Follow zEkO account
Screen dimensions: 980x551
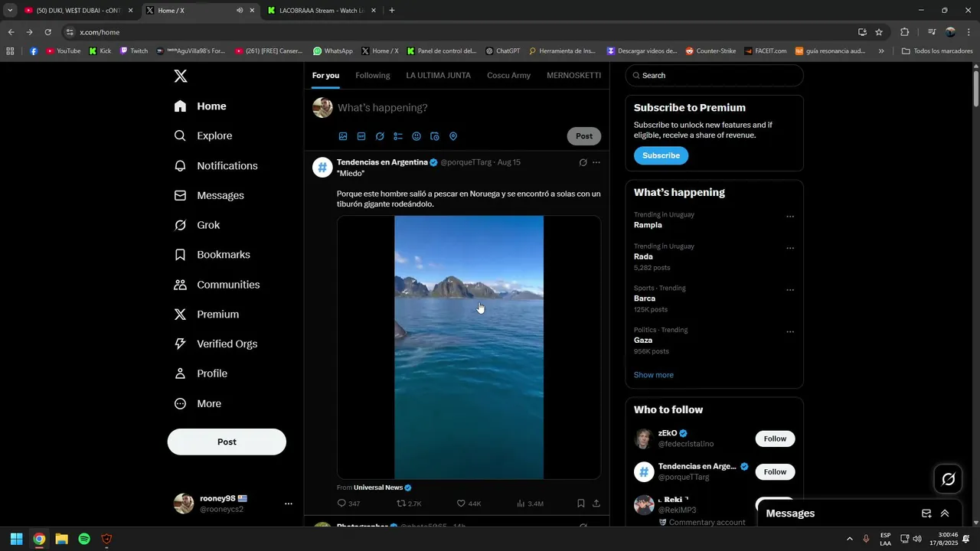775,439
